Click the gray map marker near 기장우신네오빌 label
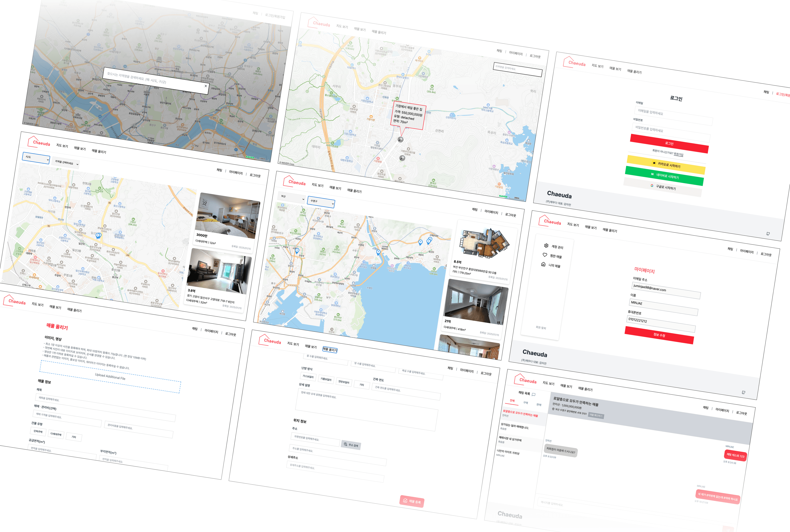This screenshot has height=532, width=790. [402, 158]
